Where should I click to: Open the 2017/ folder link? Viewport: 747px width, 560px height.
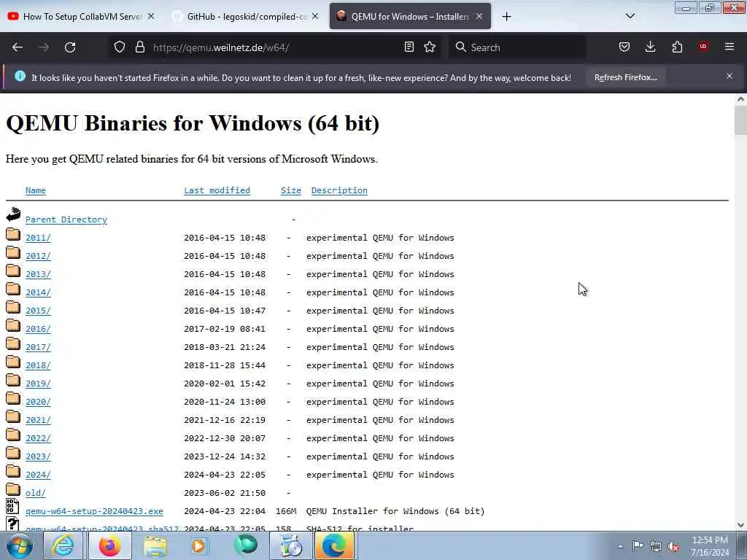tap(38, 347)
